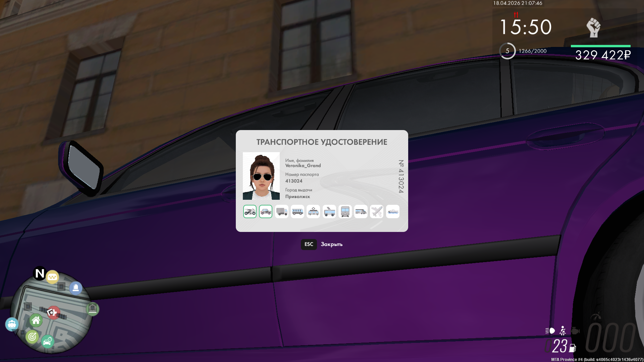Select the trolleybus license icon
The image size is (644, 362).
point(329,212)
